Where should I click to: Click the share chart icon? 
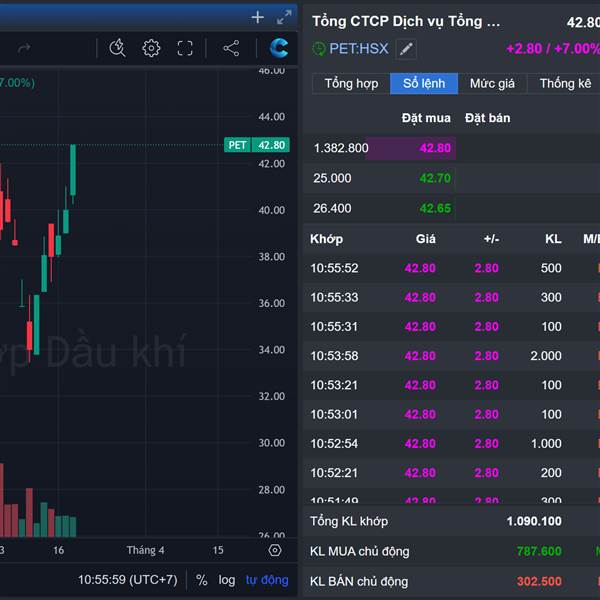click(231, 48)
